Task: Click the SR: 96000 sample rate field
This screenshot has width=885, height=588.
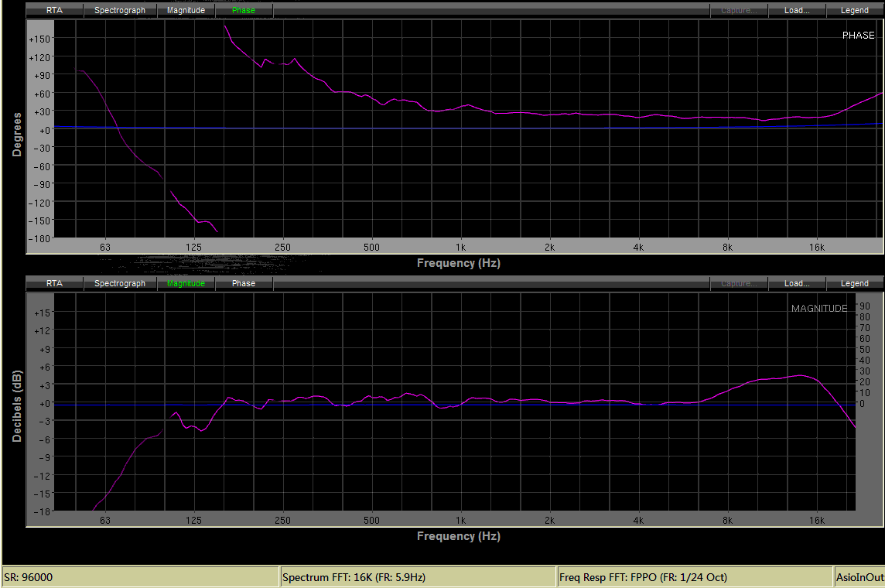Action: 140,577
